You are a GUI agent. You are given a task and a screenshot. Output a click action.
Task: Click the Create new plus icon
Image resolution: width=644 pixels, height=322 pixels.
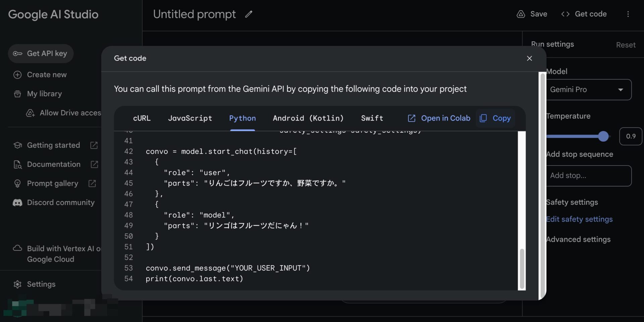(17, 75)
